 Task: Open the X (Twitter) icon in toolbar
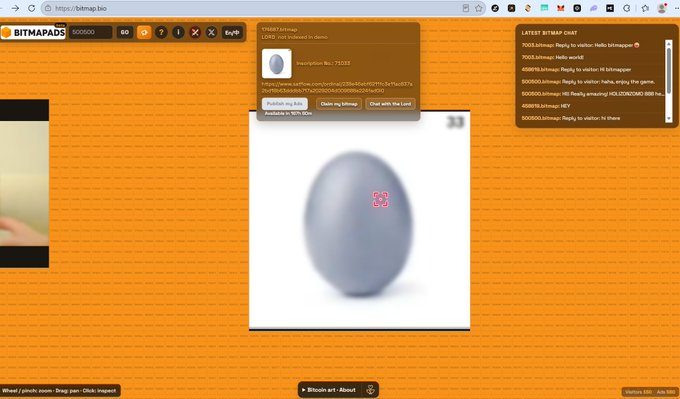[211, 33]
